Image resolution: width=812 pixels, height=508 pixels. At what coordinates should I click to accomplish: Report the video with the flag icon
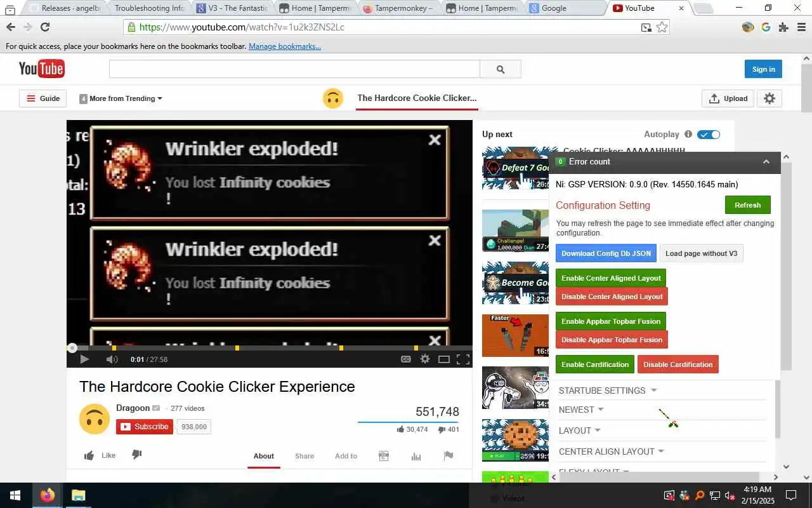pyautogui.click(x=449, y=456)
